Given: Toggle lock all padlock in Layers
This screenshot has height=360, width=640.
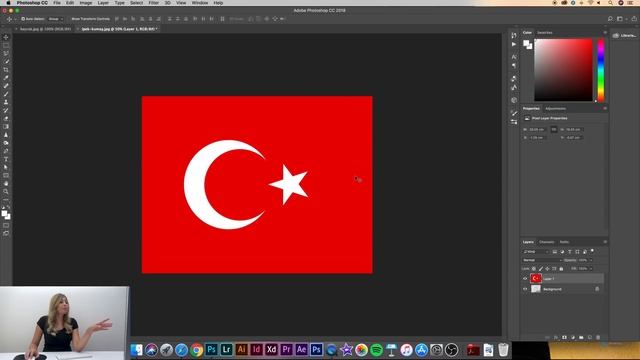Looking at the screenshot, I should 561,269.
